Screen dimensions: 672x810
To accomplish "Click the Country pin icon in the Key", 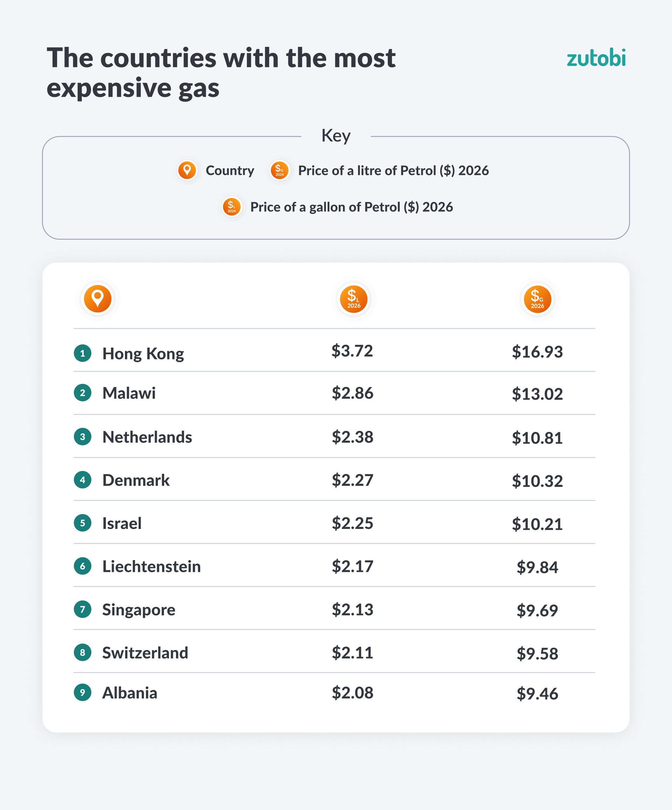I will click(187, 170).
